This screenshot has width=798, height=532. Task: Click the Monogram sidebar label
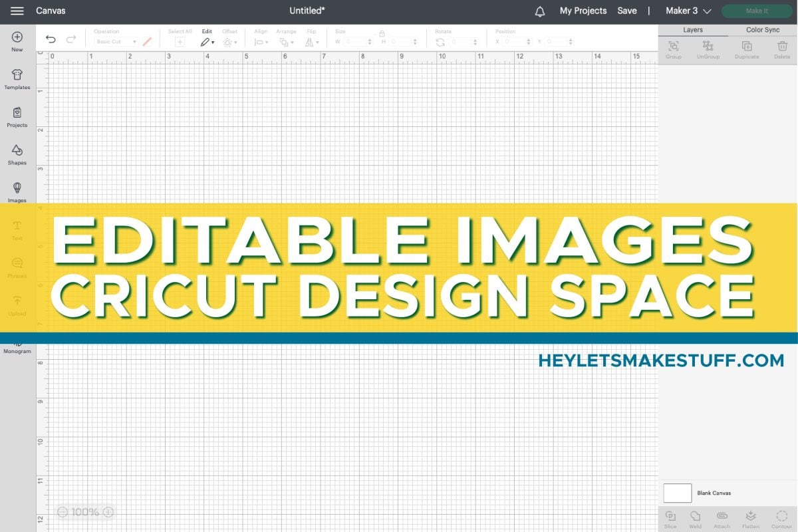click(x=17, y=351)
